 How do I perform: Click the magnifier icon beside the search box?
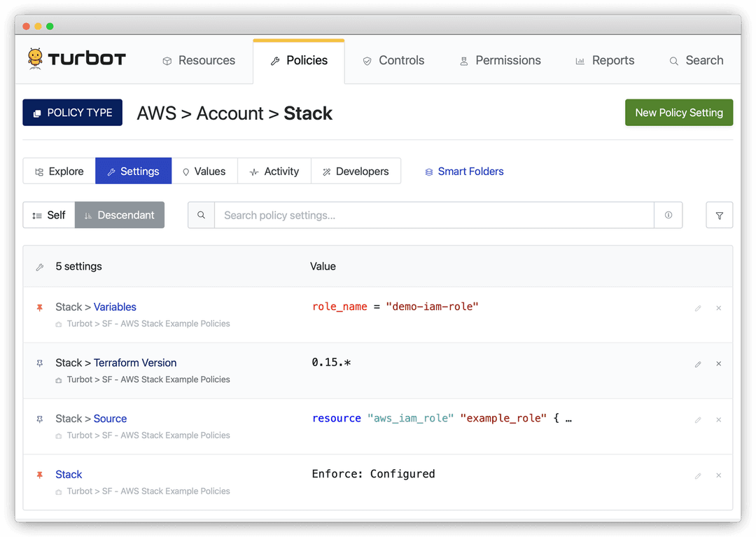pos(201,215)
